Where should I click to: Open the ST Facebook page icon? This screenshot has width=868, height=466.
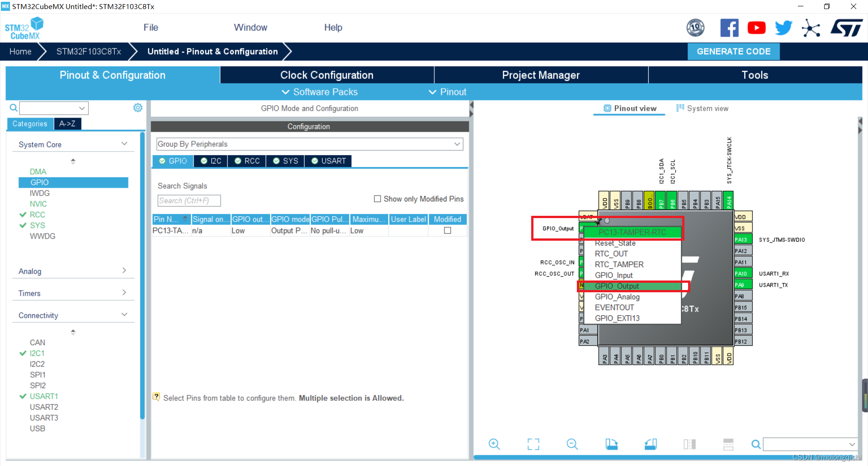click(x=729, y=28)
